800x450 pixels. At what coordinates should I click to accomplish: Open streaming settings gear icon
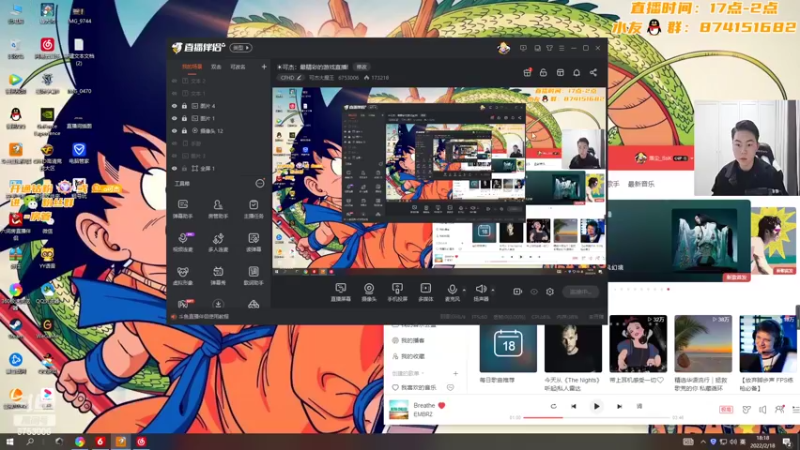click(x=549, y=292)
